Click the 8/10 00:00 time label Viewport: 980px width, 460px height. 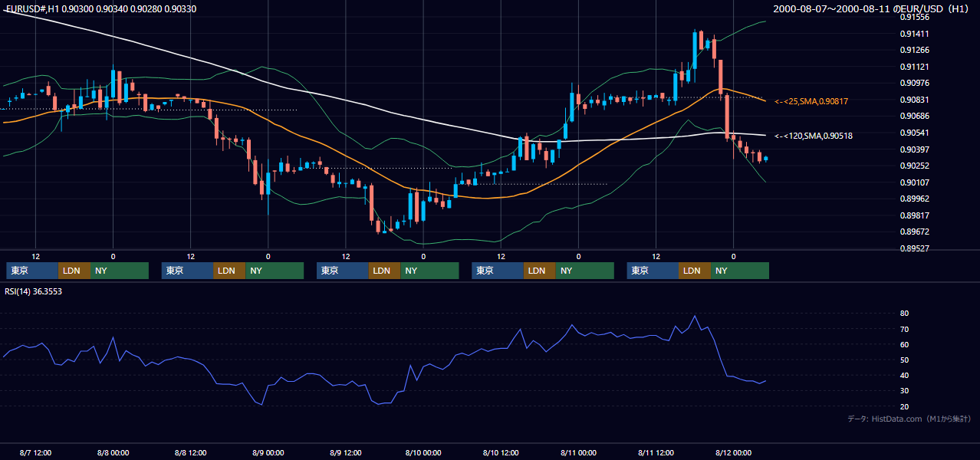[x=423, y=452]
